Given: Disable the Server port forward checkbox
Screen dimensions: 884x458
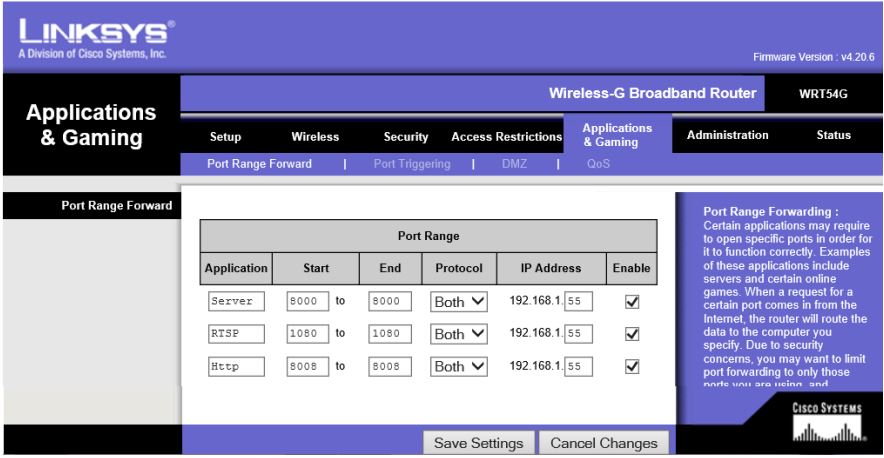Looking at the screenshot, I should pyautogui.click(x=632, y=302).
